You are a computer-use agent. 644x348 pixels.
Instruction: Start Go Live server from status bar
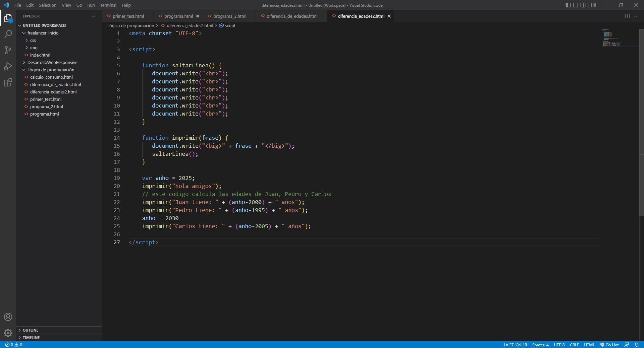pos(609,345)
